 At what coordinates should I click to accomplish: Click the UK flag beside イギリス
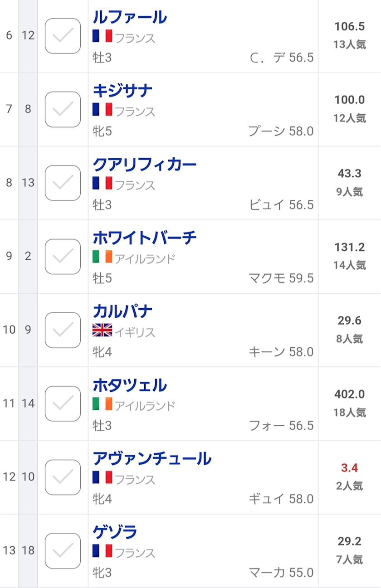pos(102,330)
